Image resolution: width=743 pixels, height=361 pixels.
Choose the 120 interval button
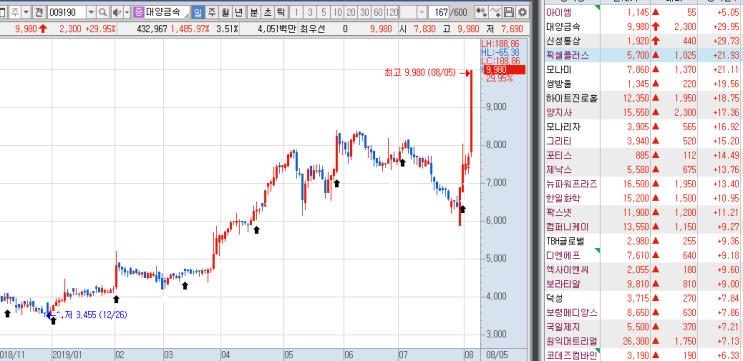(x=392, y=12)
